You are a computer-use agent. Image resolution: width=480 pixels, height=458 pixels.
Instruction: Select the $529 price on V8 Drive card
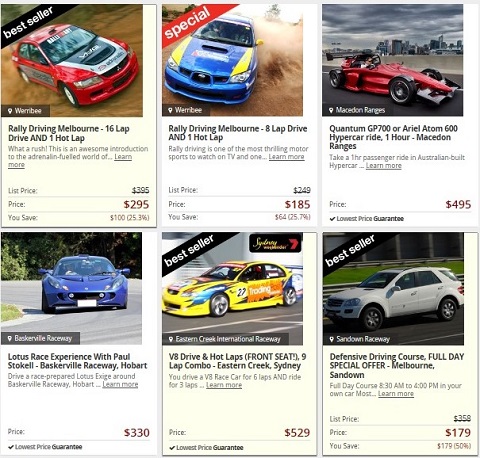(x=297, y=433)
